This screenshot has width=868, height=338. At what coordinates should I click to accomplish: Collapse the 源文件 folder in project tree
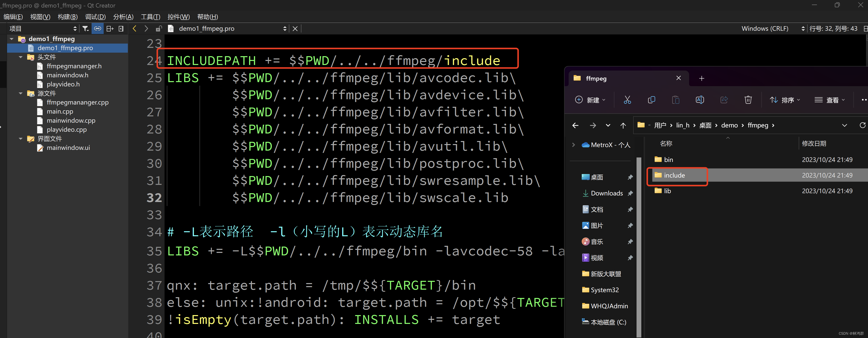[x=21, y=93]
